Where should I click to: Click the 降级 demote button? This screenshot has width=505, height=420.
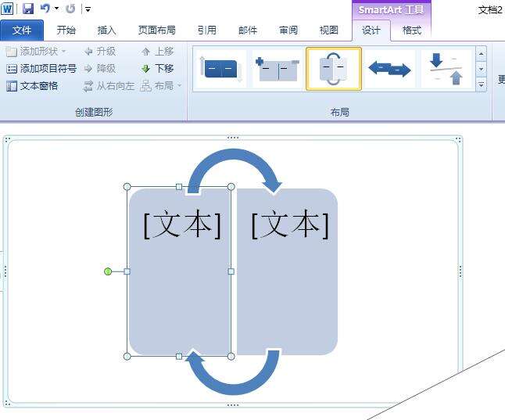coord(100,69)
